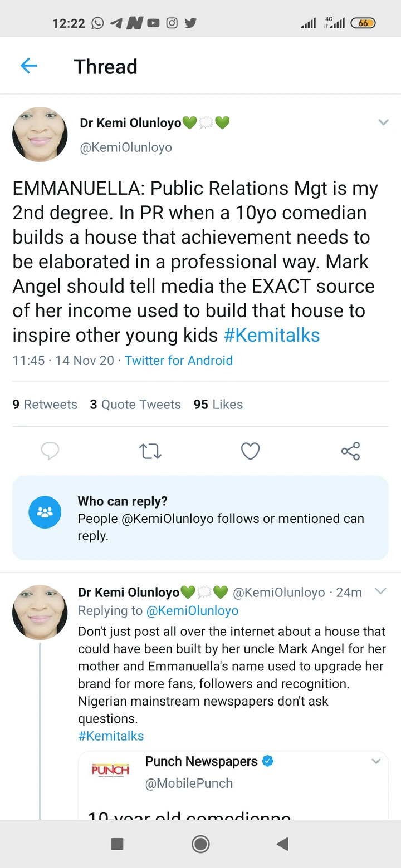401x868 pixels.
Task: Tap the reply speech bubble icon
Action: click(50, 451)
